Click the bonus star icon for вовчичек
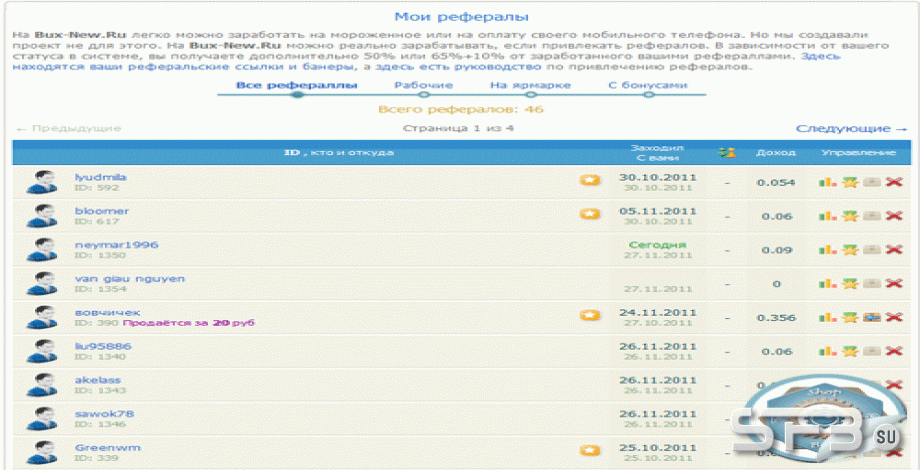Screen dimensions: 920x470 (850, 317)
